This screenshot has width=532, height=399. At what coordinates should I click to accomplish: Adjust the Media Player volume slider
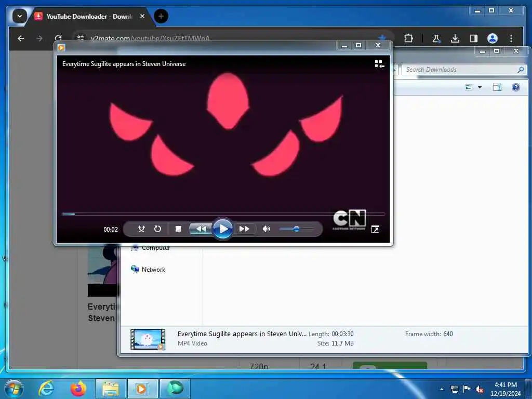tap(296, 229)
